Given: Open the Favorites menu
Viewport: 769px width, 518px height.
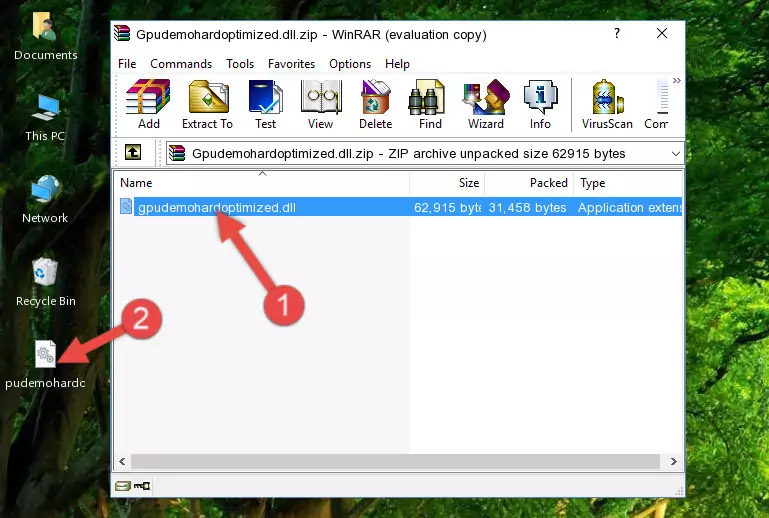Looking at the screenshot, I should [x=291, y=64].
